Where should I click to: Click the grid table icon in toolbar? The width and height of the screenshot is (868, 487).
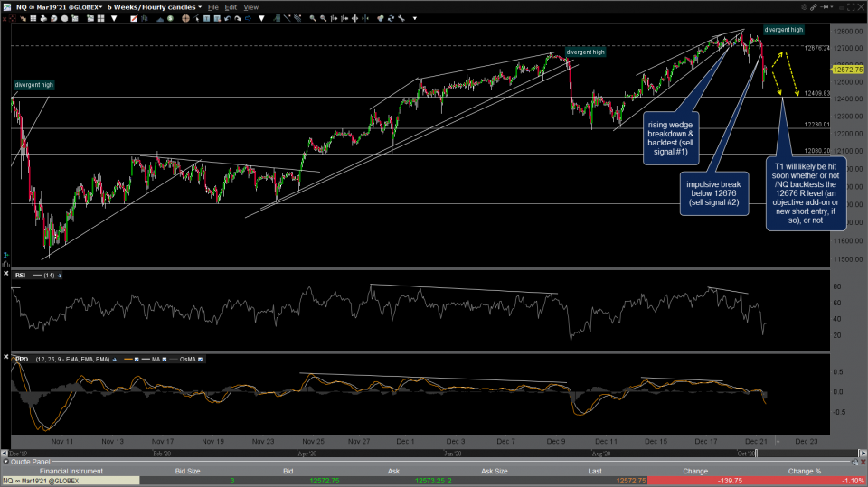click(x=33, y=18)
